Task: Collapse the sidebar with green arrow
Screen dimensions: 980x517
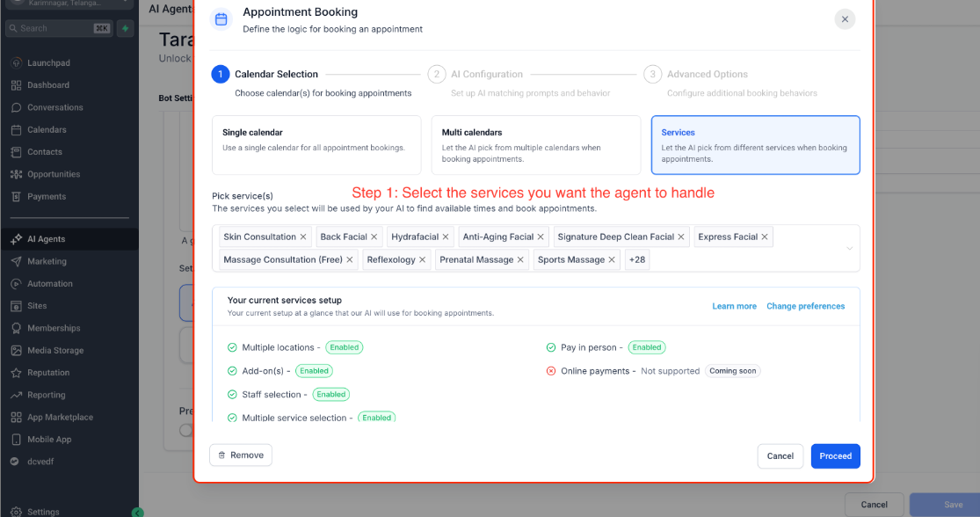Action: point(138,513)
